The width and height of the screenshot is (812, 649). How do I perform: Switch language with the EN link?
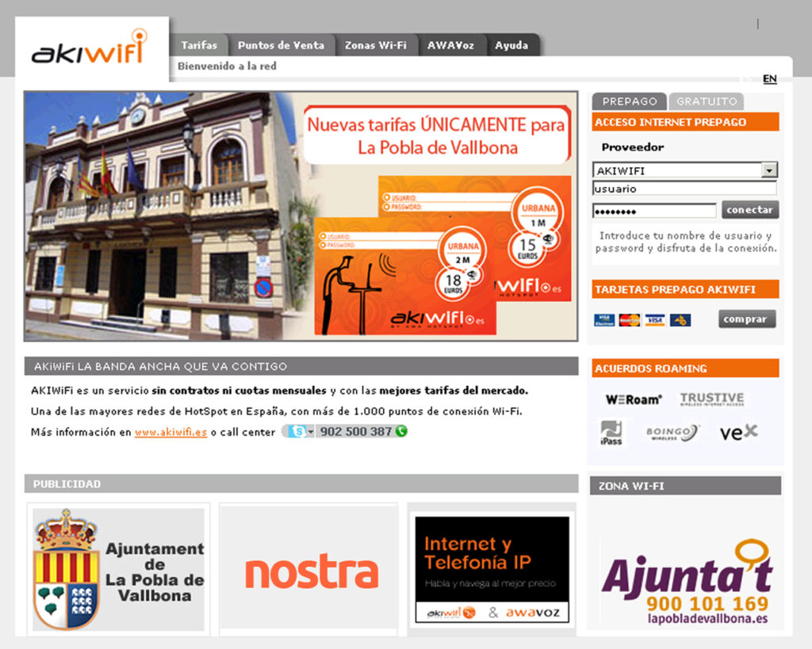[x=769, y=78]
